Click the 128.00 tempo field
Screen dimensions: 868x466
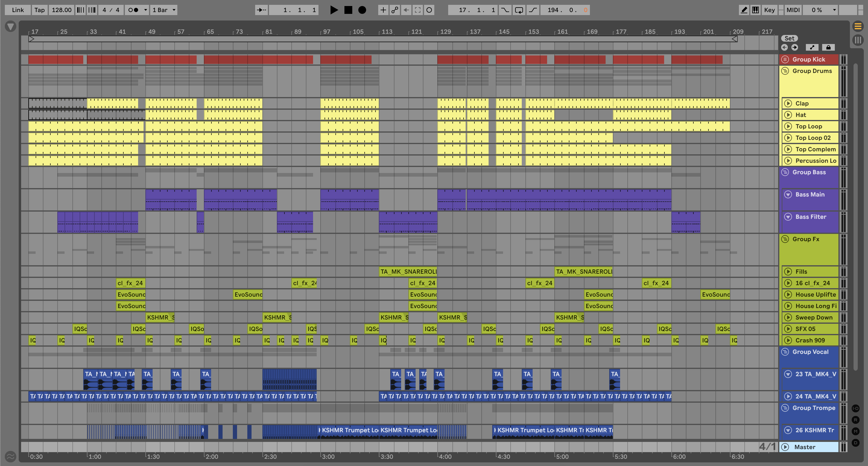61,10
